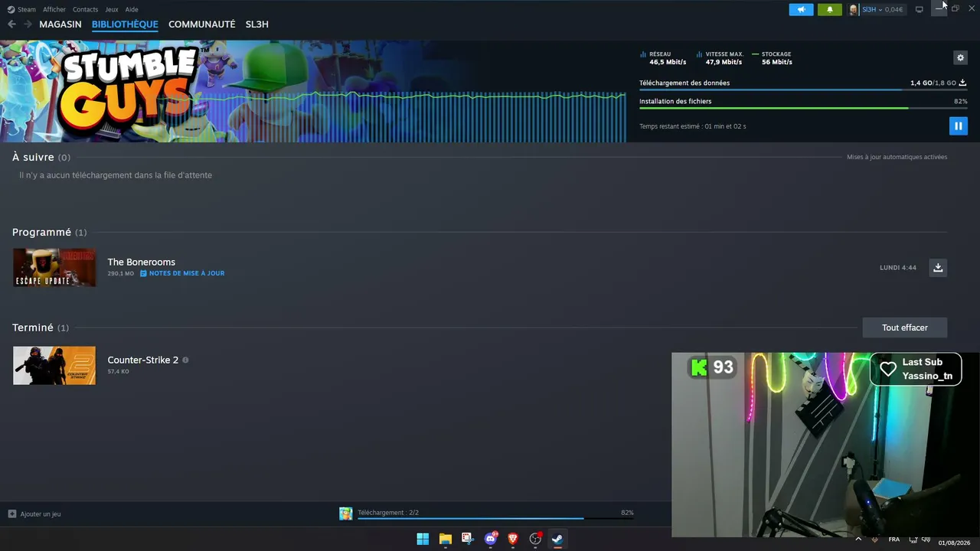The width and height of the screenshot is (980, 551).
Task: Click the Temps restant estimé text
Action: tap(693, 126)
